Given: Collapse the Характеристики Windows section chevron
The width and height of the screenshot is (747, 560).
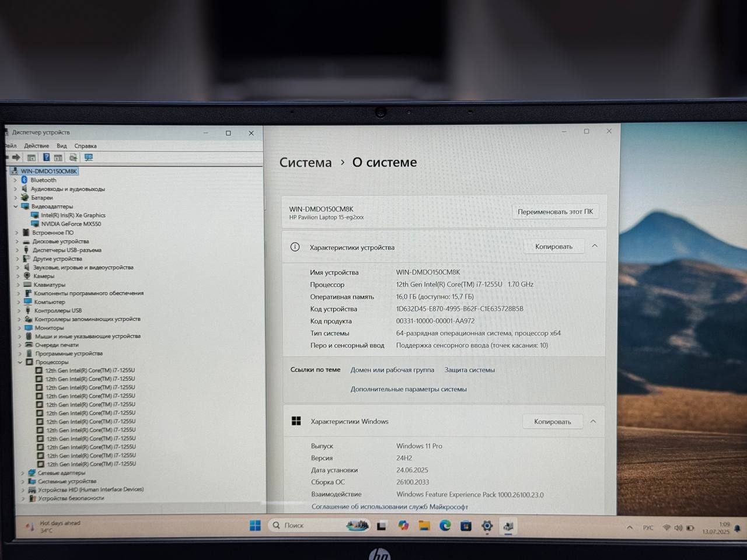Looking at the screenshot, I should (593, 421).
